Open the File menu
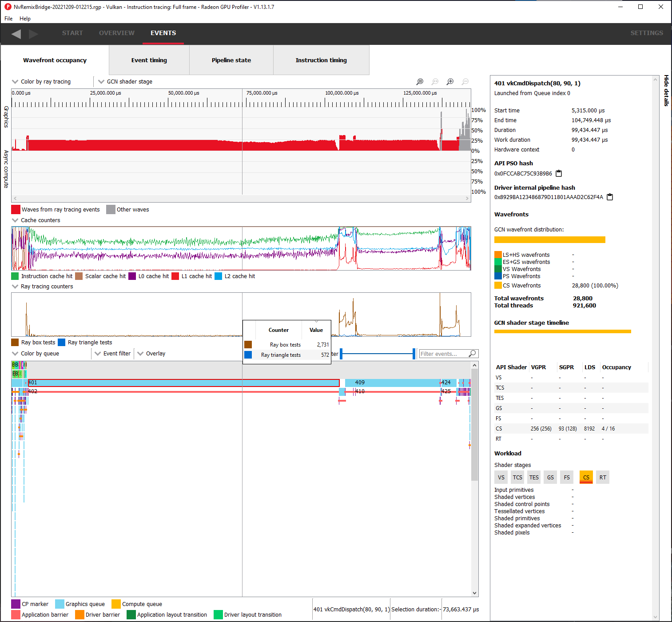 pyautogui.click(x=8, y=19)
